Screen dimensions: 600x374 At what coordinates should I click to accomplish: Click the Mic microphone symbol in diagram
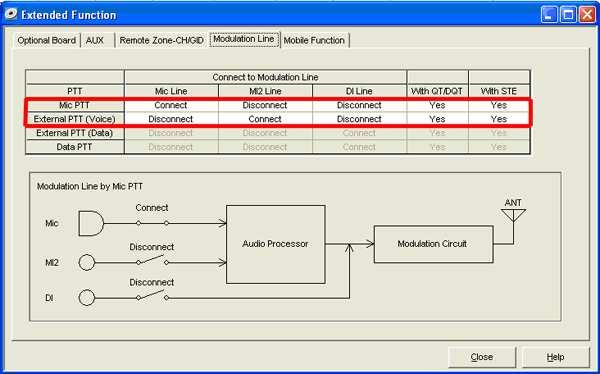point(91,223)
